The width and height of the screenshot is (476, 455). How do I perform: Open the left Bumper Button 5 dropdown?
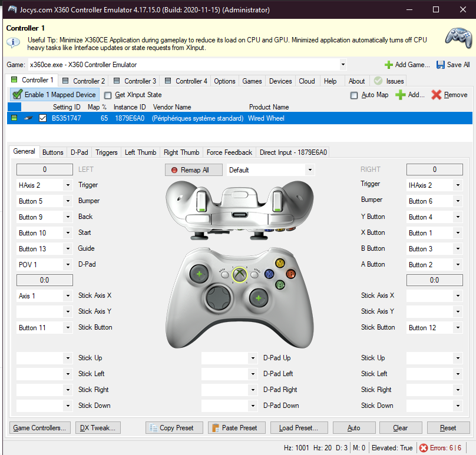pos(68,201)
